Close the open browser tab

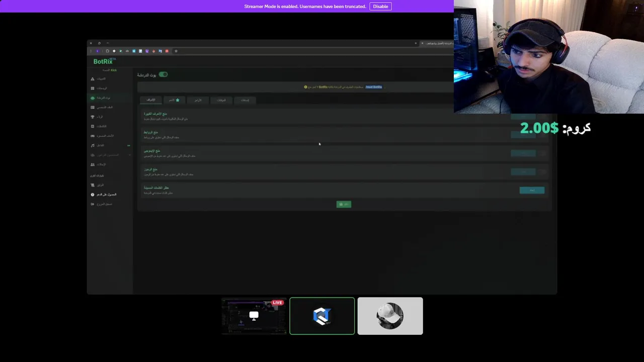coord(422,43)
